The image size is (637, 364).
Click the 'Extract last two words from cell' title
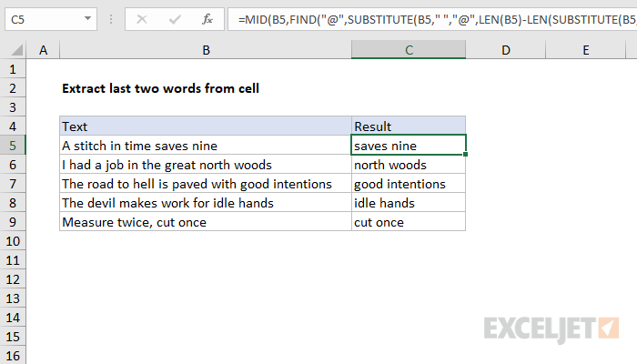[160, 88]
